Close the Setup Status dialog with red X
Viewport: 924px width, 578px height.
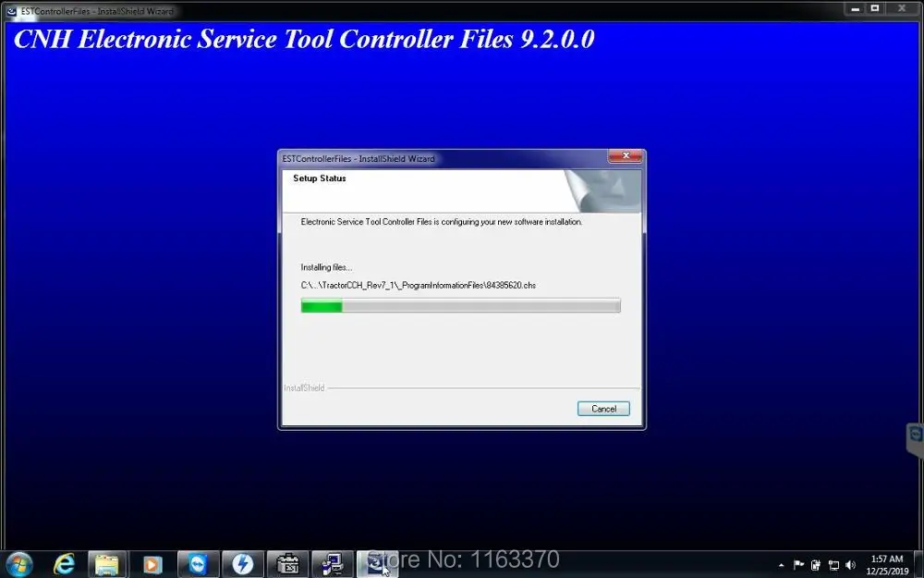coord(626,155)
